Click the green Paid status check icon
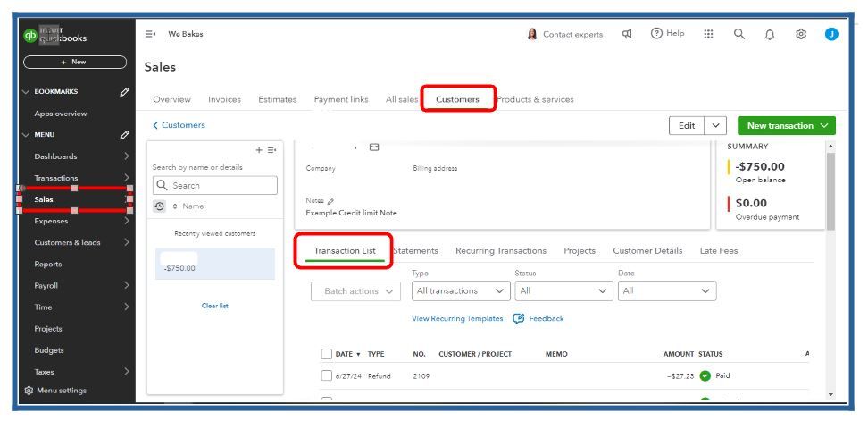This screenshot has height=421, width=868. 705,375
